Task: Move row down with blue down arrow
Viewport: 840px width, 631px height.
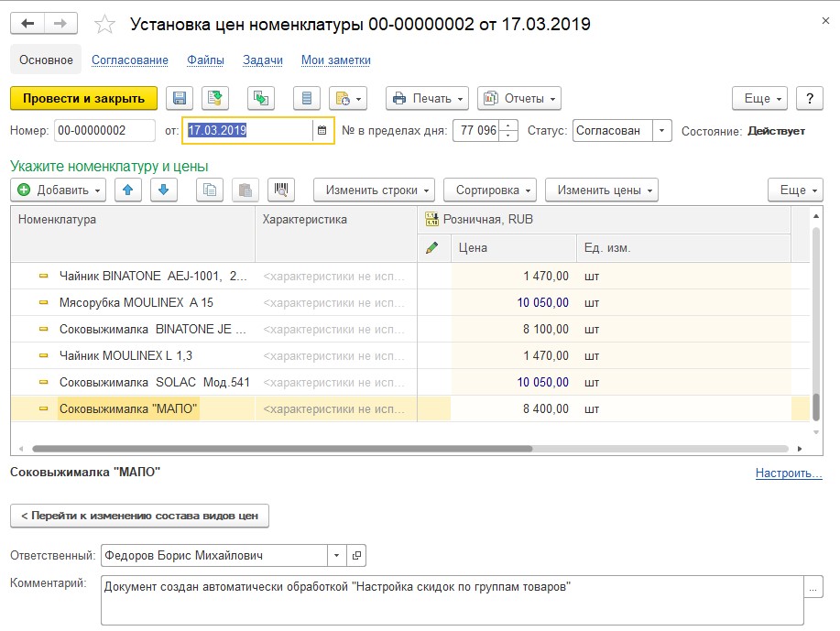Action: click(164, 190)
